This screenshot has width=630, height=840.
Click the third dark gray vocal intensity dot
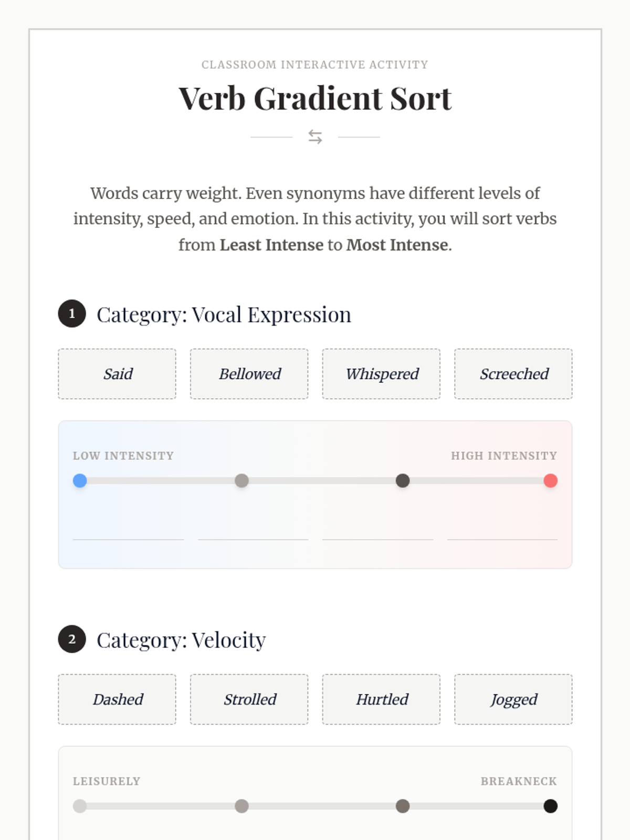pos(403,481)
